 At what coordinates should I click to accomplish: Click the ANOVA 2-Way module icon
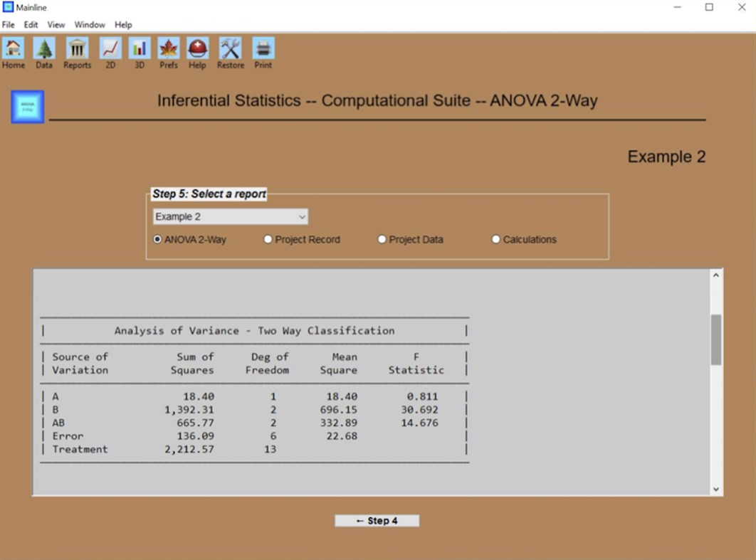(x=26, y=106)
